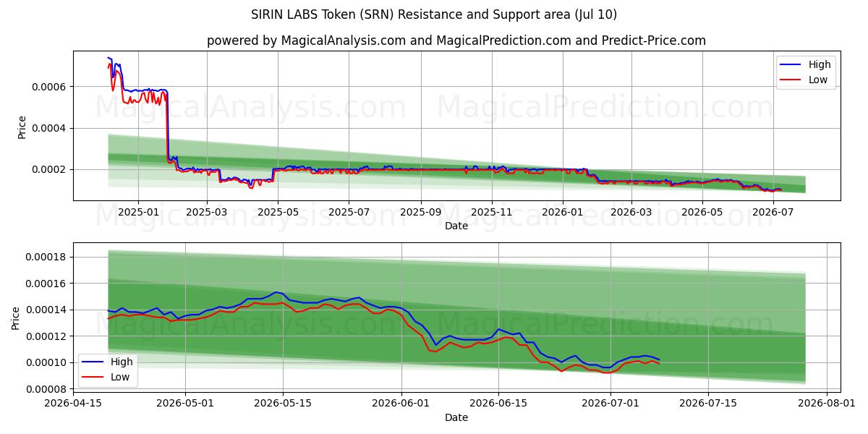Click the bottom chart y-axis tick '0.00012'
The height and width of the screenshot is (434, 868).
(45, 336)
